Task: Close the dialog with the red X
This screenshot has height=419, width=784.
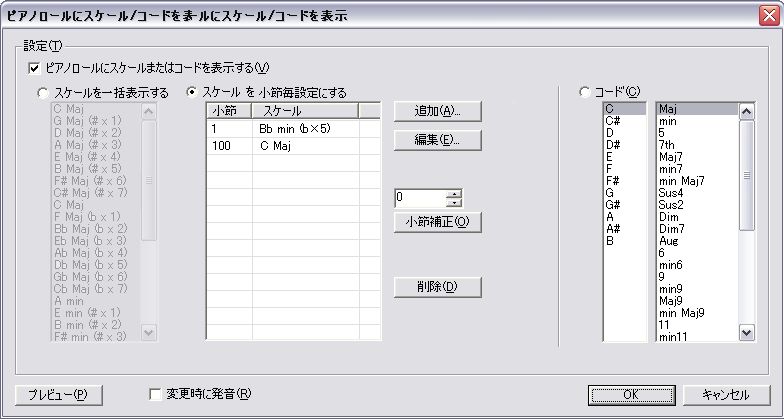Action: tap(769, 16)
